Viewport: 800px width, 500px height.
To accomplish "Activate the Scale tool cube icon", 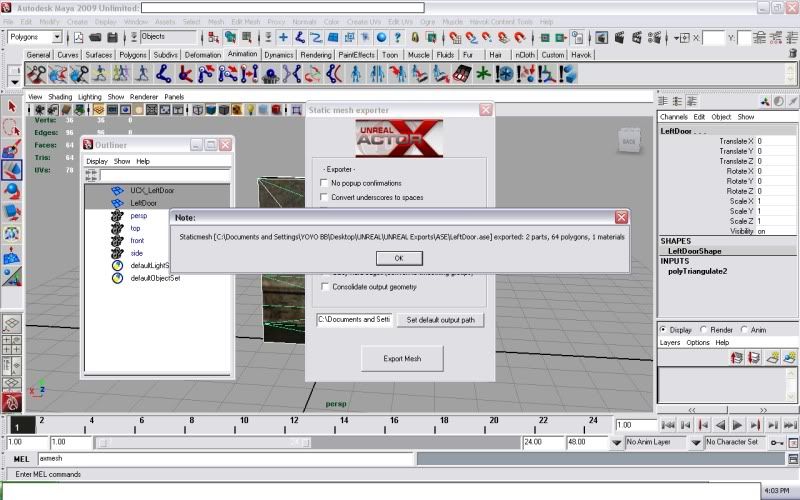I will click(12, 212).
